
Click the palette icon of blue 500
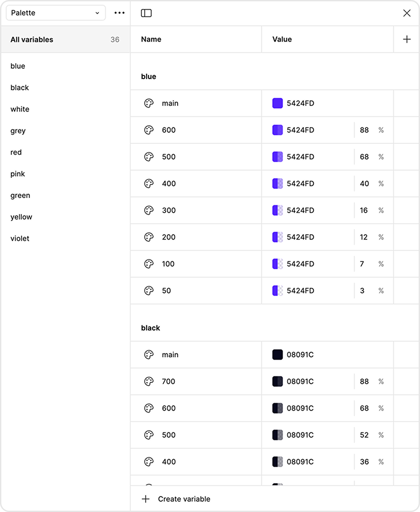pos(149,157)
